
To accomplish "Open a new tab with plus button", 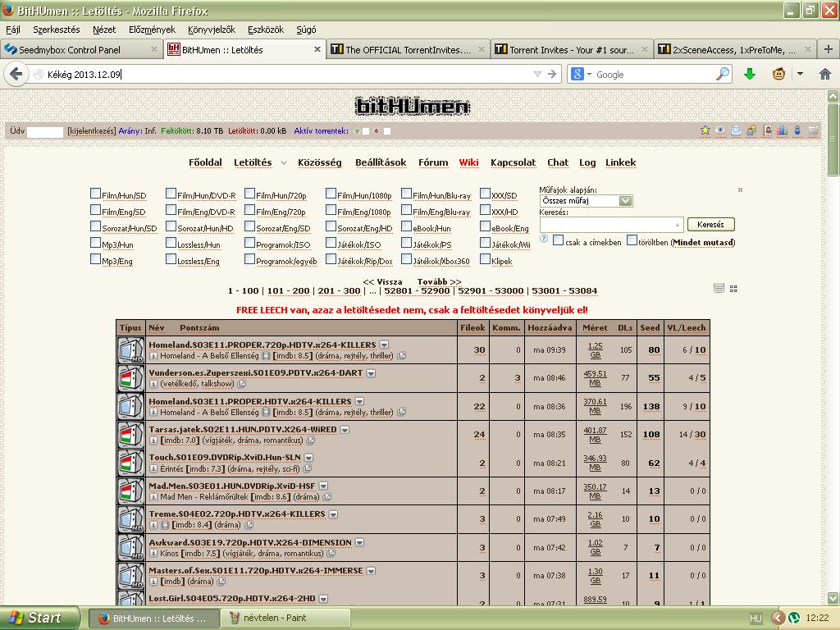I will [x=829, y=49].
